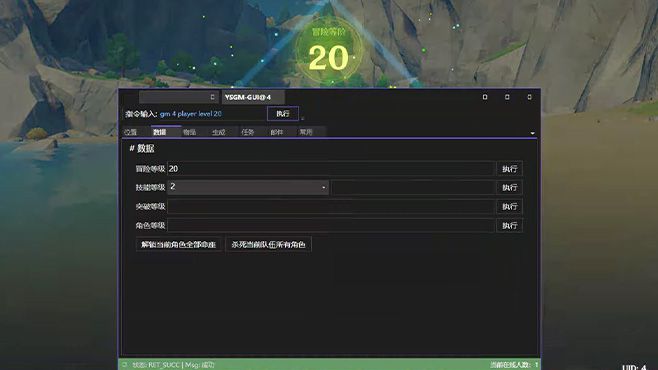Open the dropdown left of YSGM-GUI title
The height and width of the screenshot is (370, 658).
pyautogui.click(x=179, y=97)
